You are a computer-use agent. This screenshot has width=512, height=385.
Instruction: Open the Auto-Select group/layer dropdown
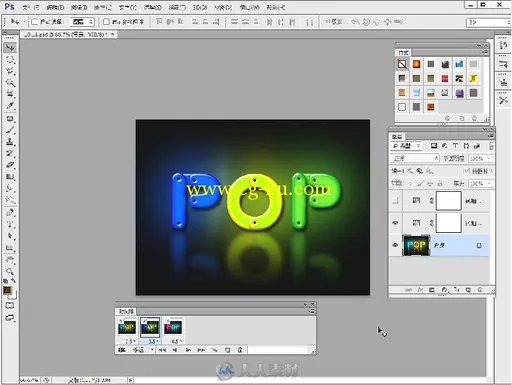[82, 22]
